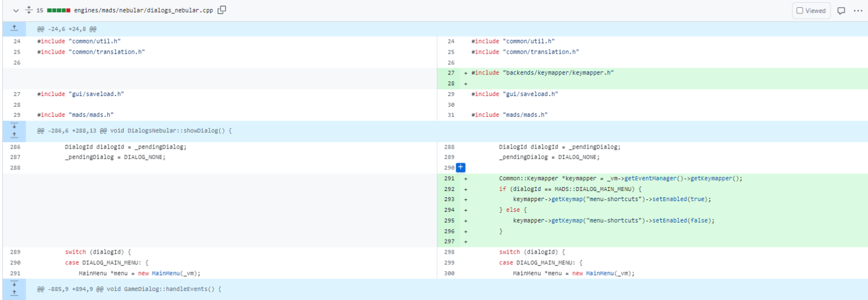Expand down arrow before the showDialog hunk
This screenshot has width=868, height=300.
pos(14,126)
